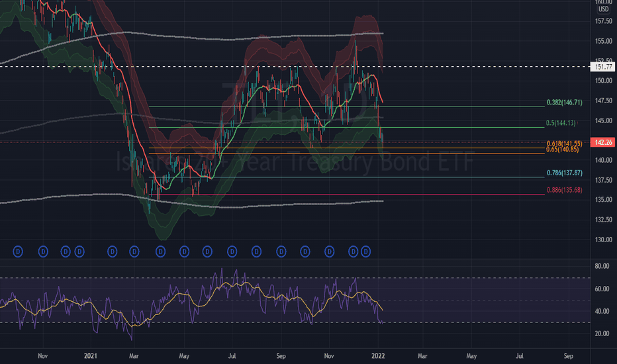This screenshot has width=617, height=364.
Task: Click the Nov label preceding 2022
Action: pyautogui.click(x=329, y=356)
